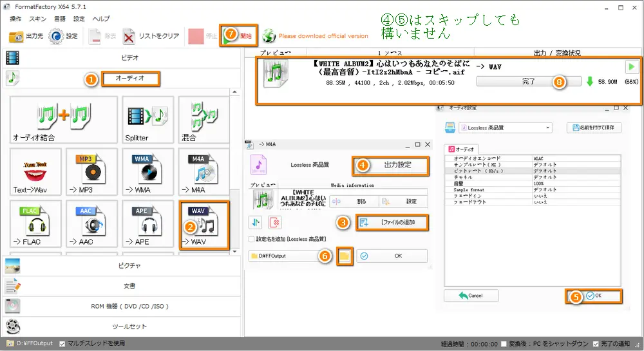Viewport: 644px width, 351px height.
Task: Click the globe download official version icon
Action: pos(269,36)
